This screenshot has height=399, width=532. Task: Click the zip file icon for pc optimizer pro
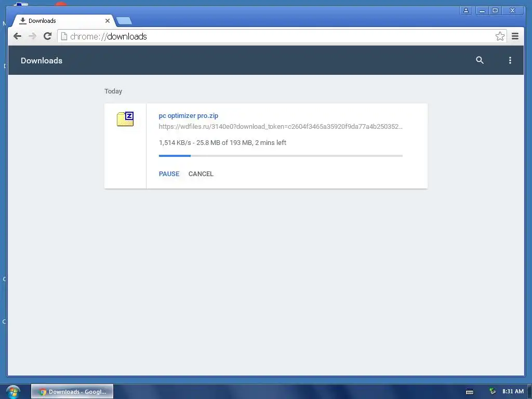pyautogui.click(x=125, y=119)
